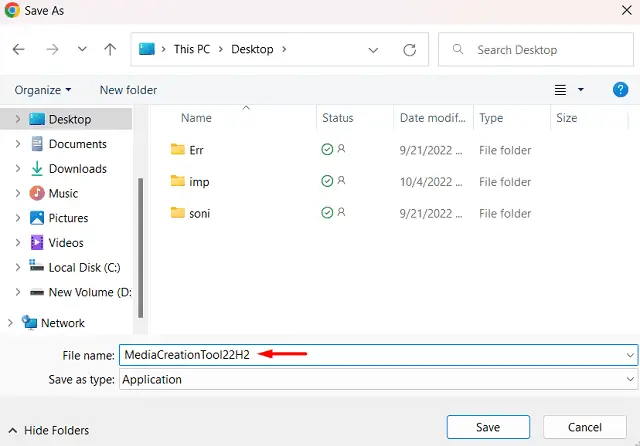Click the sync status icon for Err
This screenshot has width=640, height=446.
pyautogui.click(x=327, y=149)
